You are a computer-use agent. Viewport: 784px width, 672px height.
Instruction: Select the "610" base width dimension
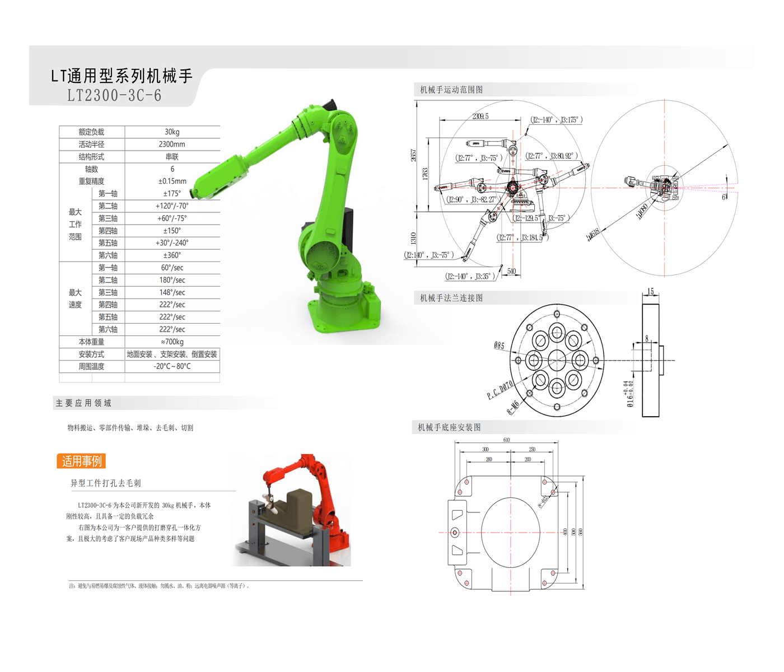(506, 440)
